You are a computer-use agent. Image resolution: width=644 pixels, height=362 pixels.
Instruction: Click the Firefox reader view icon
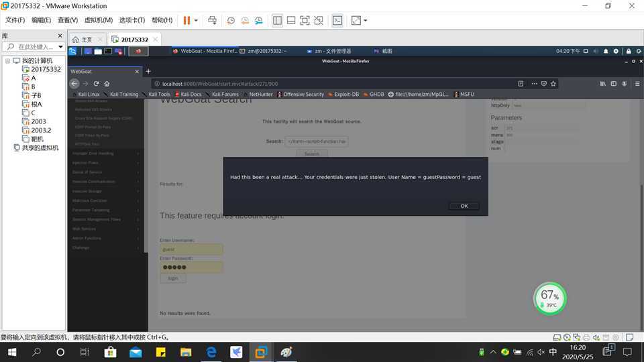pos(521,84)
